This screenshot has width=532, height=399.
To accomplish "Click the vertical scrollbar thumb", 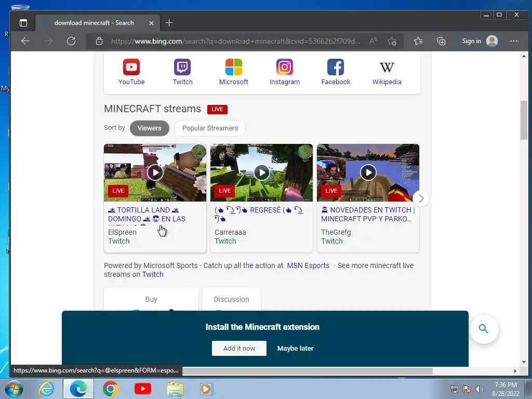I will tap(524, 120).
